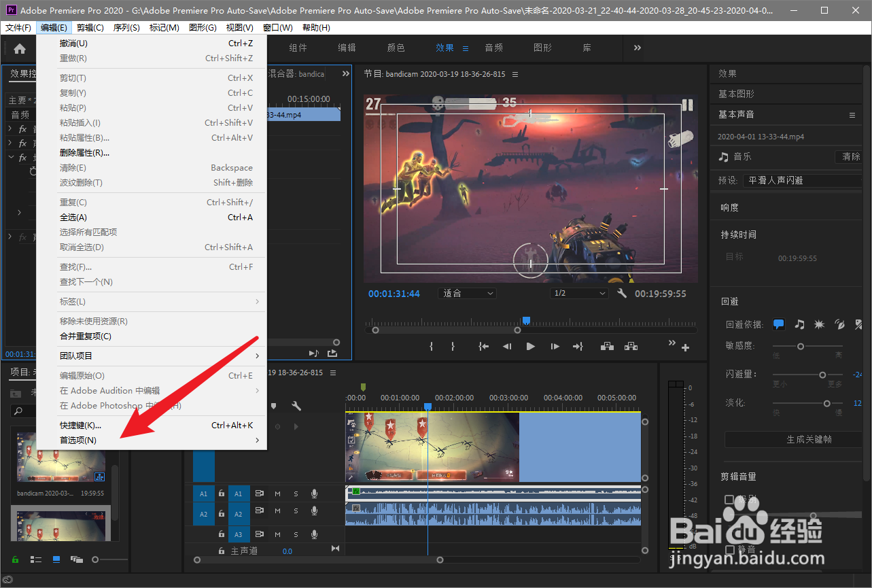The width and height of the screenshot is (872, 588).
Task: Select dialogue speech bubble ducking icon
Action: 779,324
